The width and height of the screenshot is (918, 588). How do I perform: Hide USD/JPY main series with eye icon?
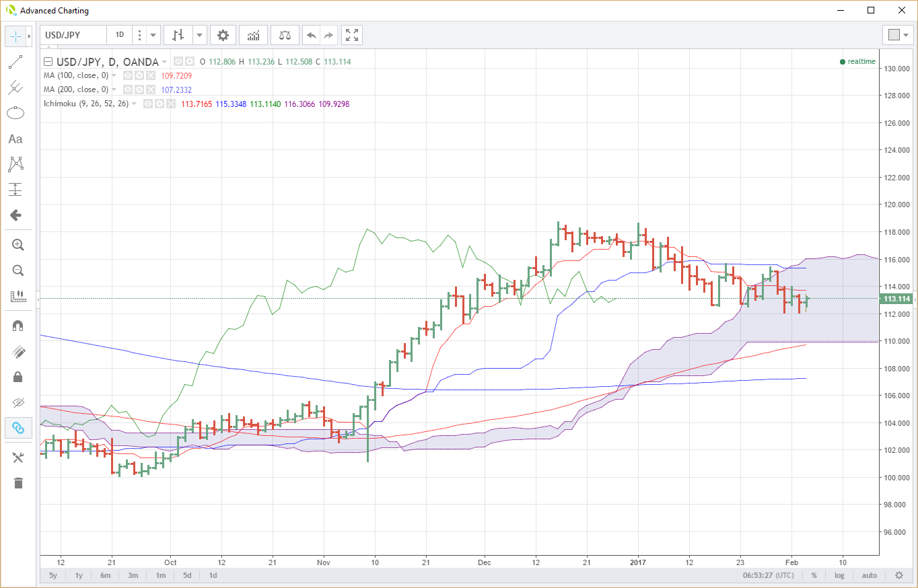tap(179, 61)
